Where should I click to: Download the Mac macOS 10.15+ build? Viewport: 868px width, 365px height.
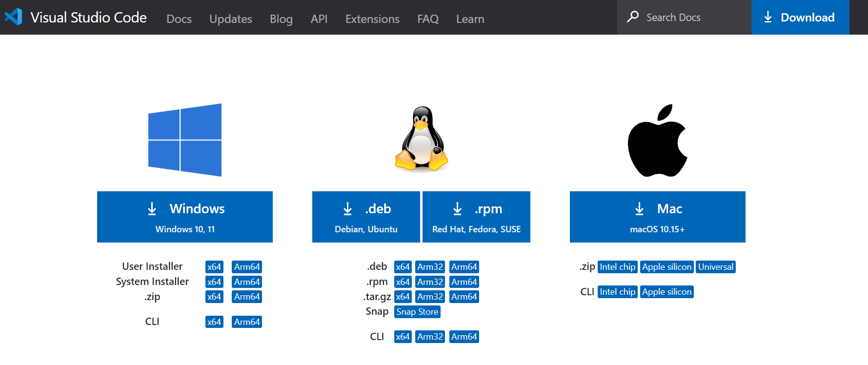(657, 217)
